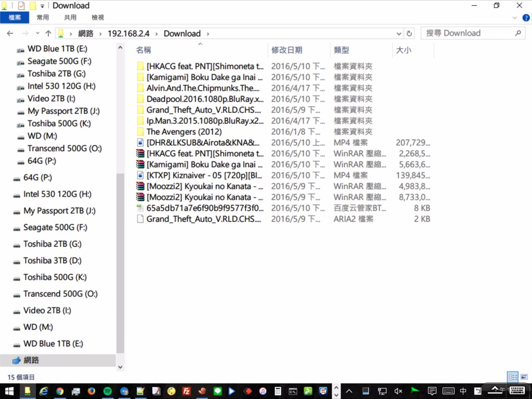Go up one folder level

(x=48, y=34)
